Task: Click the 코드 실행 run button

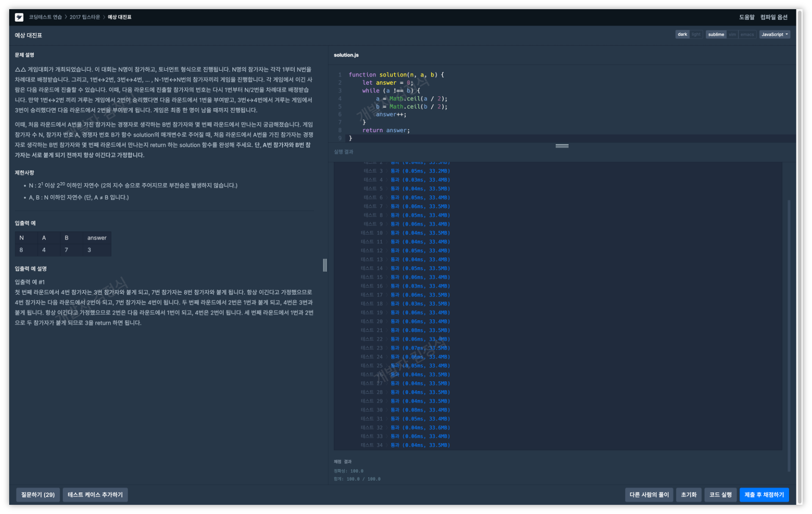Action: point(720,495)
